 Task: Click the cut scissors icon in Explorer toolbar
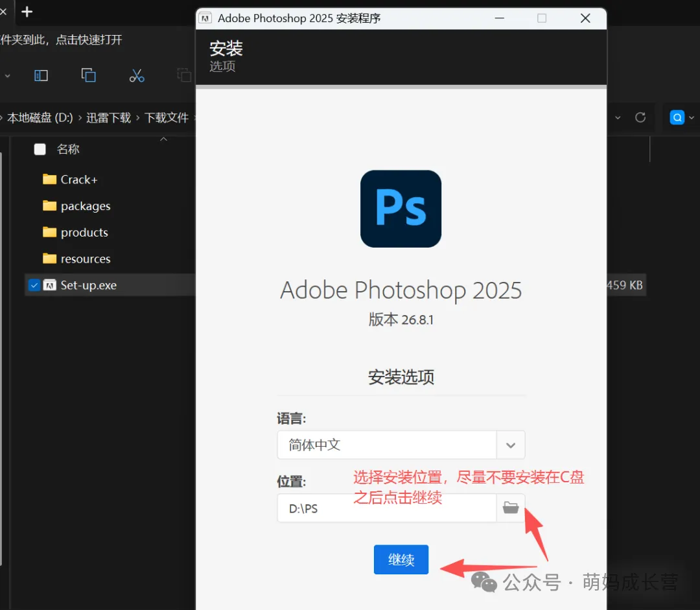(137, 75)
